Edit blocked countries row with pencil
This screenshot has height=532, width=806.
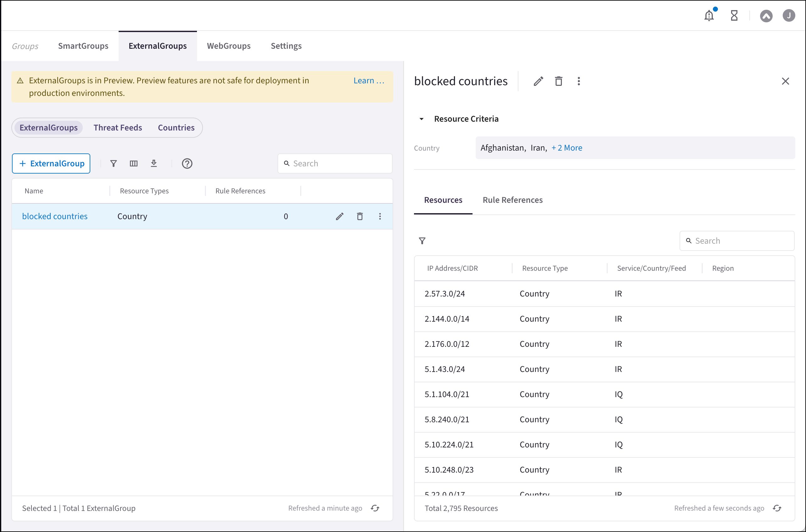tap(339, 216)
